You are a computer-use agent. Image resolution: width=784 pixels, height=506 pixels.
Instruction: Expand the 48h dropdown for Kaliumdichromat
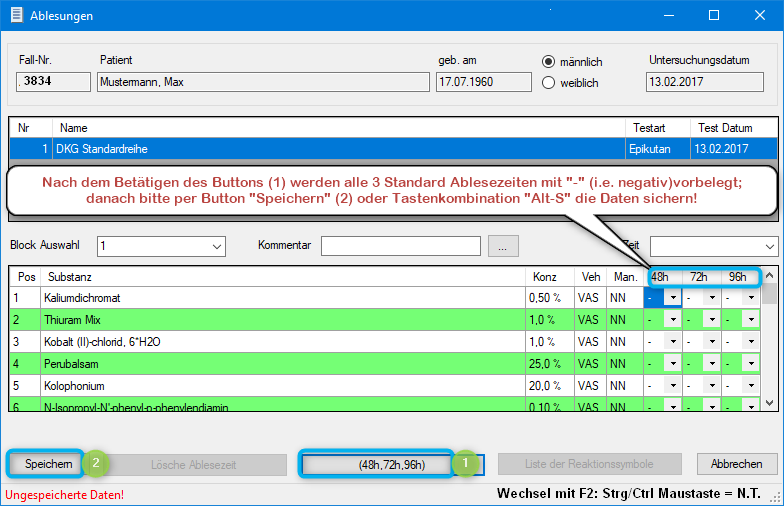pos(673,297)
